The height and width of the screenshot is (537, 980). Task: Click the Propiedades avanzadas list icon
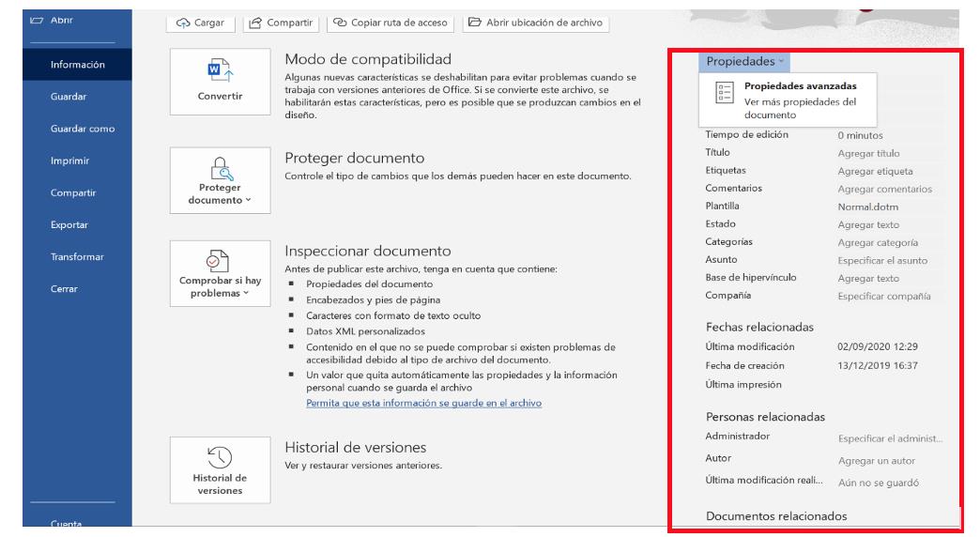point(724,91)
